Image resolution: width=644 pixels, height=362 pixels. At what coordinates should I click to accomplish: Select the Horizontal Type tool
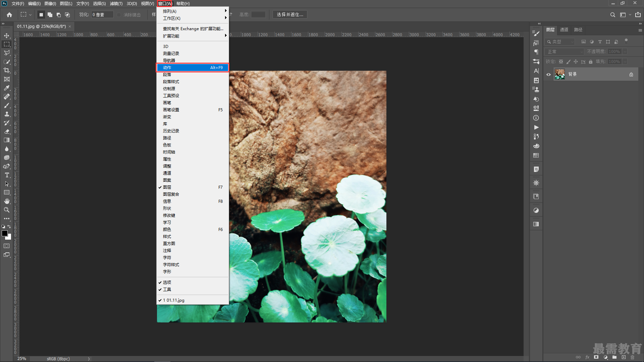(7, 175)
